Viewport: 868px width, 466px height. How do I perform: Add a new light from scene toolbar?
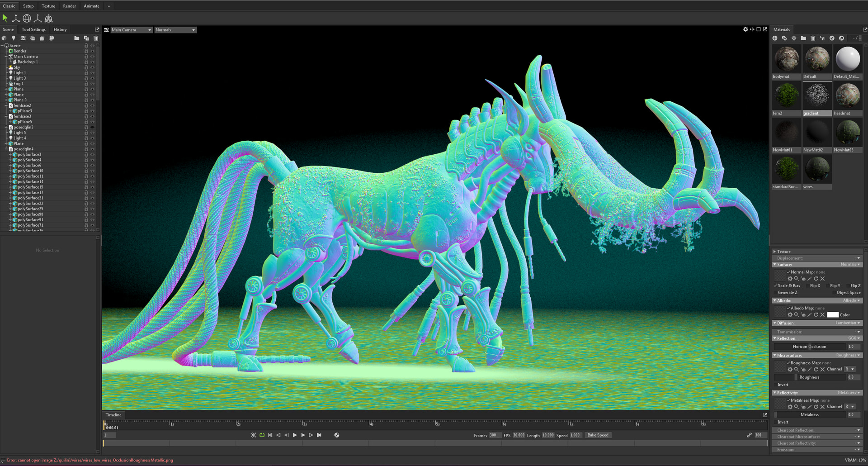tap(14, 38)
